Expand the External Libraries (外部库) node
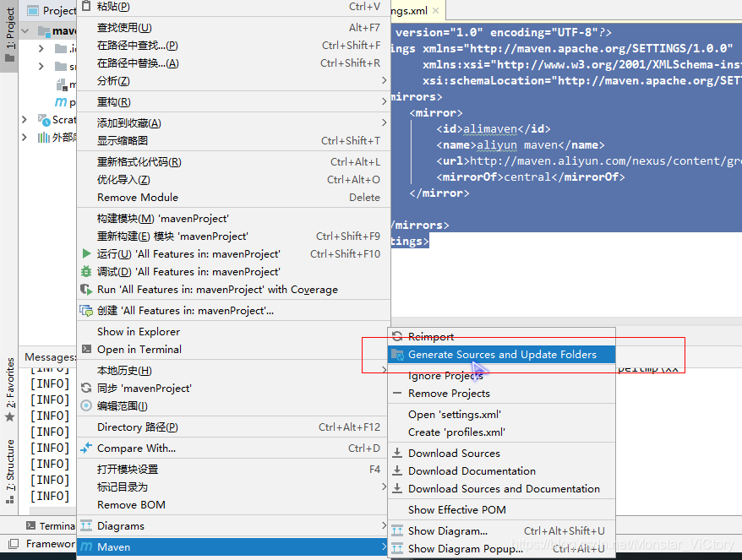 tap(25, 137)
